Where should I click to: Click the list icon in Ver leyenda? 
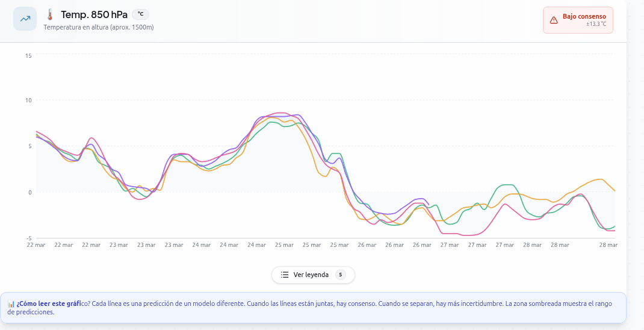(x=285, y=275)
